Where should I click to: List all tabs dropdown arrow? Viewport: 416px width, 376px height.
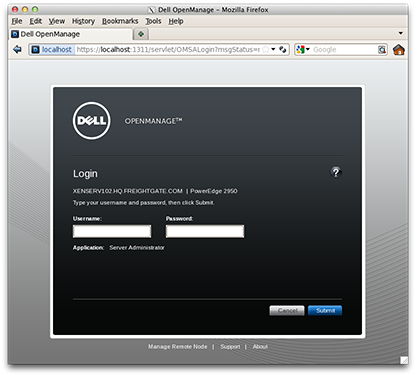tap(401, 33)
